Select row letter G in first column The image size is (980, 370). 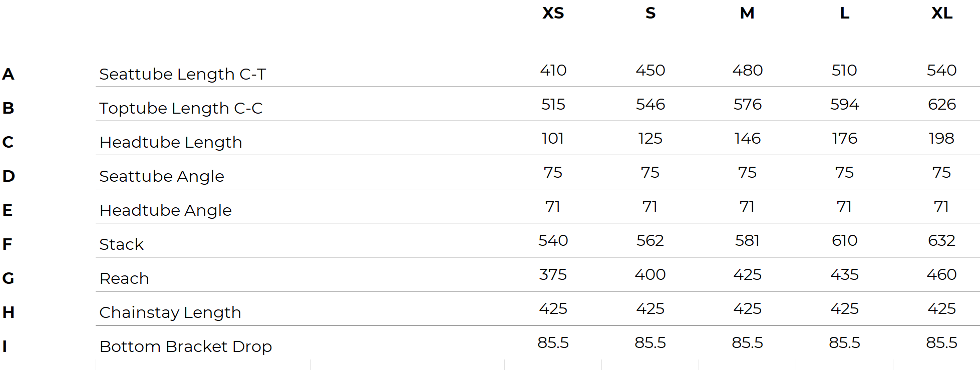8,278
